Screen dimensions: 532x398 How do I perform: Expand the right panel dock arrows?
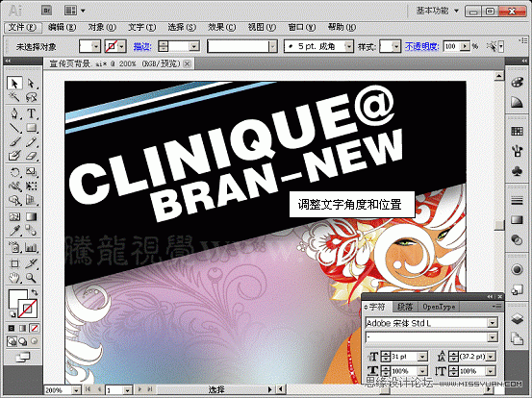coord(524,61)
